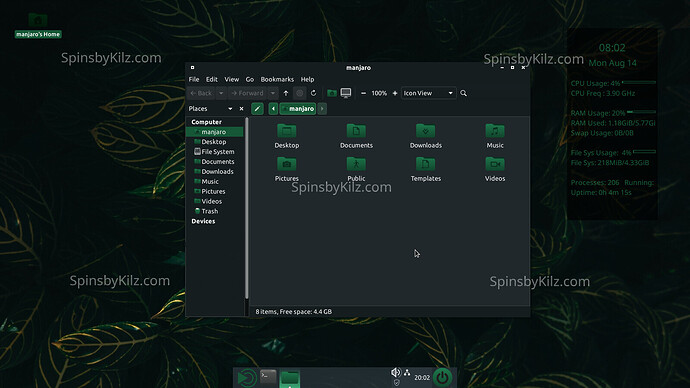The image size is (690, 388).
Task: Click the 100% zoom level label
Action: click(x=379, y=93)
